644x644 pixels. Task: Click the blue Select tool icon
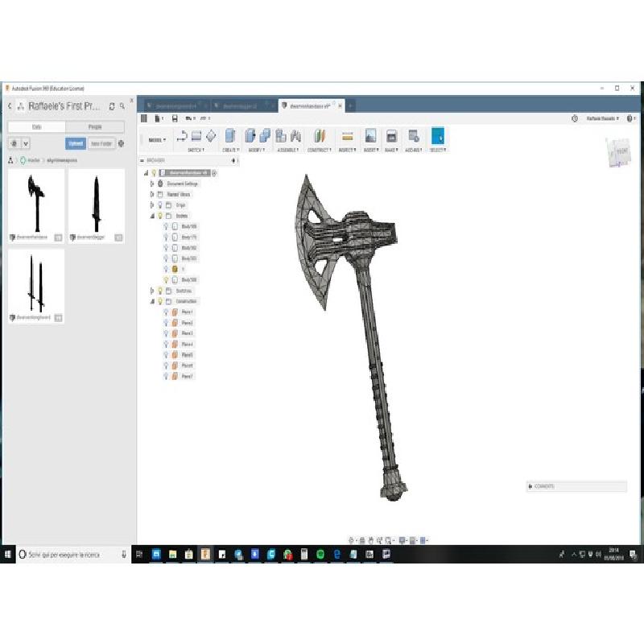click(438, 136)
